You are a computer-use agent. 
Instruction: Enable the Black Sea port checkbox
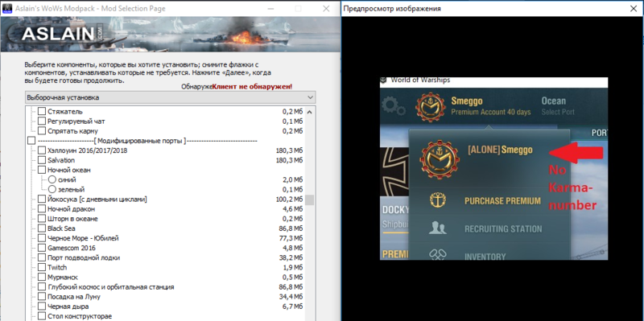tap(42, 228)
